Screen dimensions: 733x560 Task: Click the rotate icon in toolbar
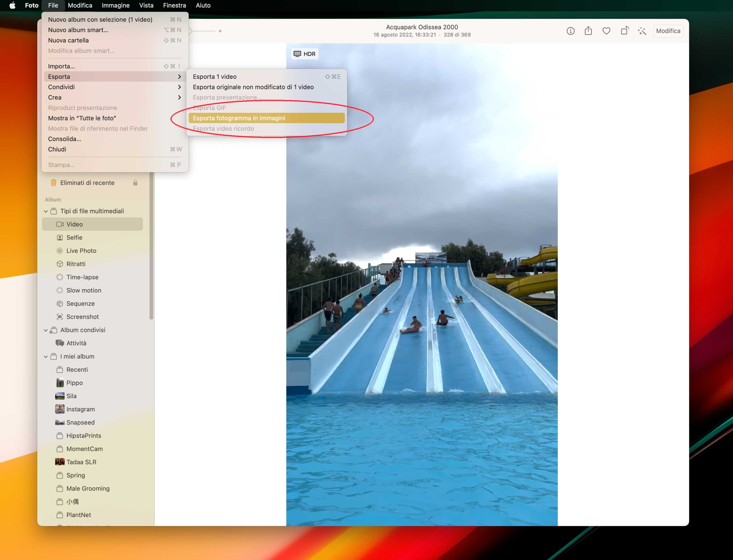pos(624,31)
